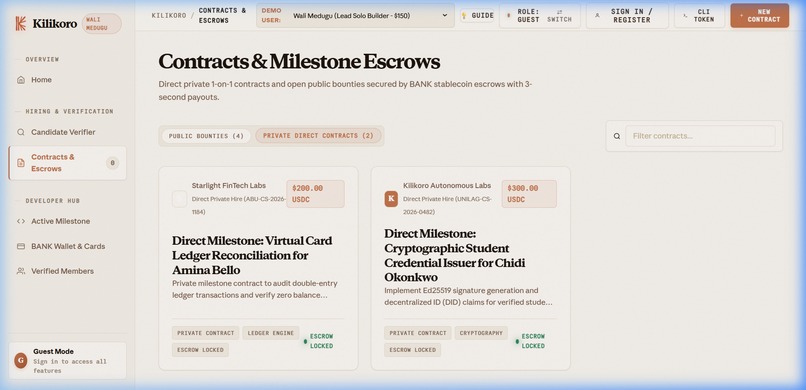Open Home in the sidebar

tap(67, 80)
